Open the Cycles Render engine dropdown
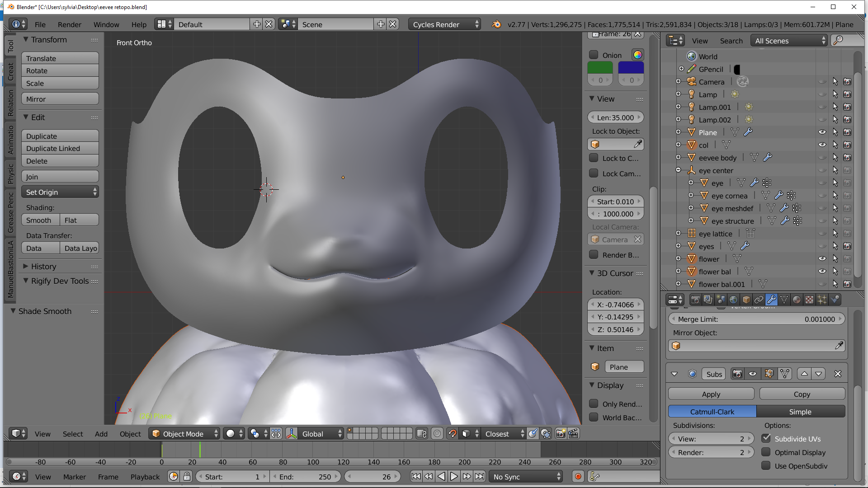Viewport: 868px width, 488px height. pyautogui.click(x=444, y=24)
